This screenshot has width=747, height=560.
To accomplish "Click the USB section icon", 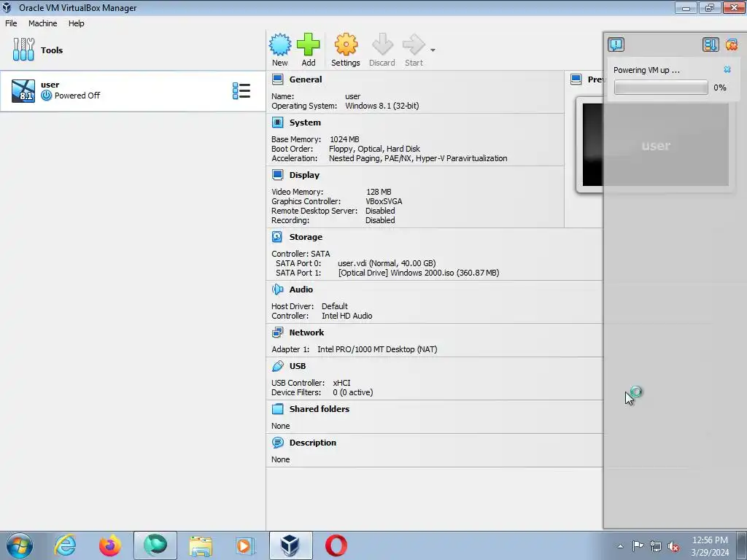I will point(277,366).
